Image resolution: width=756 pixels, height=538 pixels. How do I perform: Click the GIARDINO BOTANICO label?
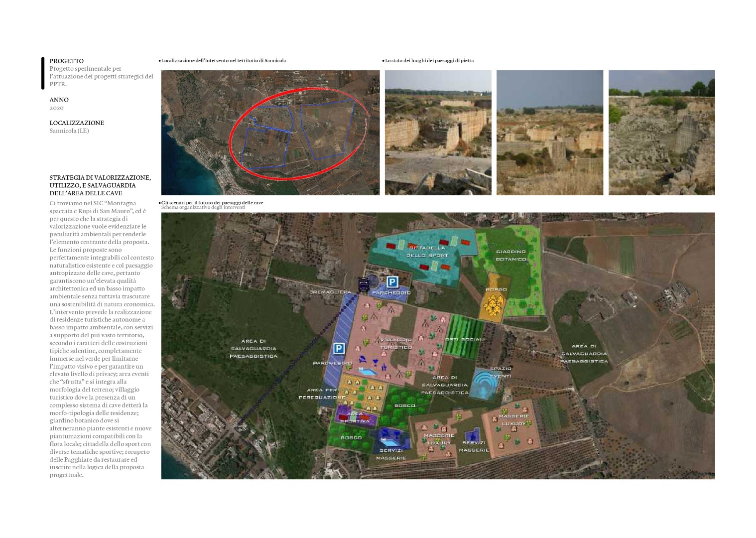511,256
